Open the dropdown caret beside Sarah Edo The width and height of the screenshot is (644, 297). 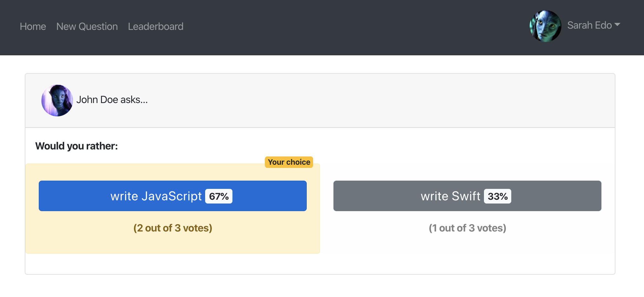coord(617,24)
